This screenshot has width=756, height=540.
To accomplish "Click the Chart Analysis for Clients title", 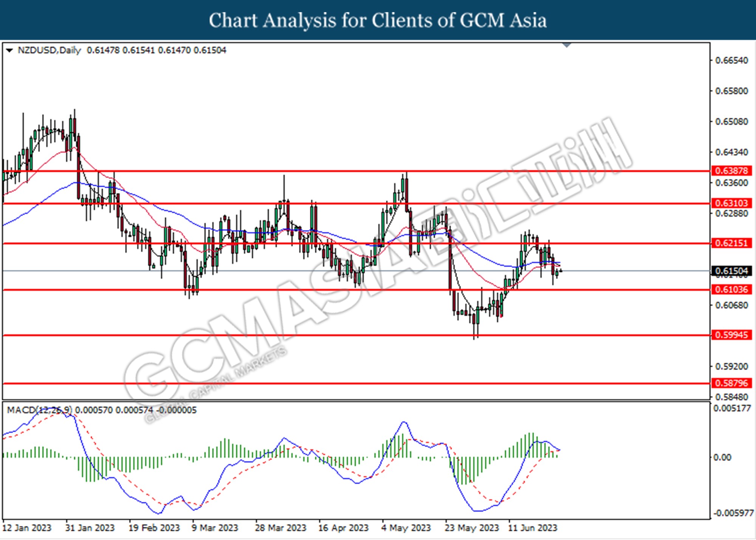I will point(378,20).
